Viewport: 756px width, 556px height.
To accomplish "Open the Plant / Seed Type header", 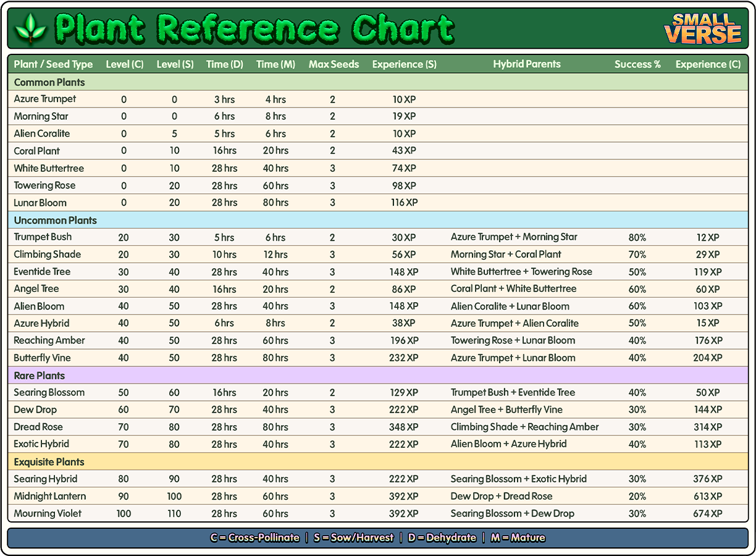I will [x=54, y=64].
